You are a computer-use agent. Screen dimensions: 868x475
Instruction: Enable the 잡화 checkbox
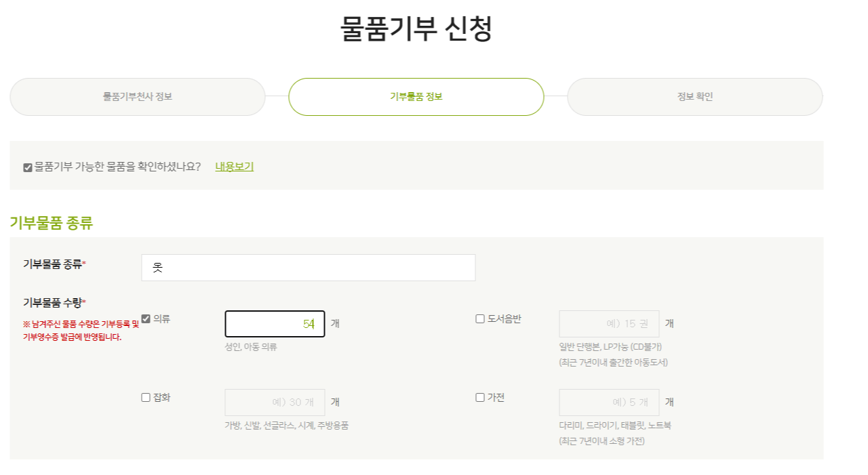[x=145, y=398]
